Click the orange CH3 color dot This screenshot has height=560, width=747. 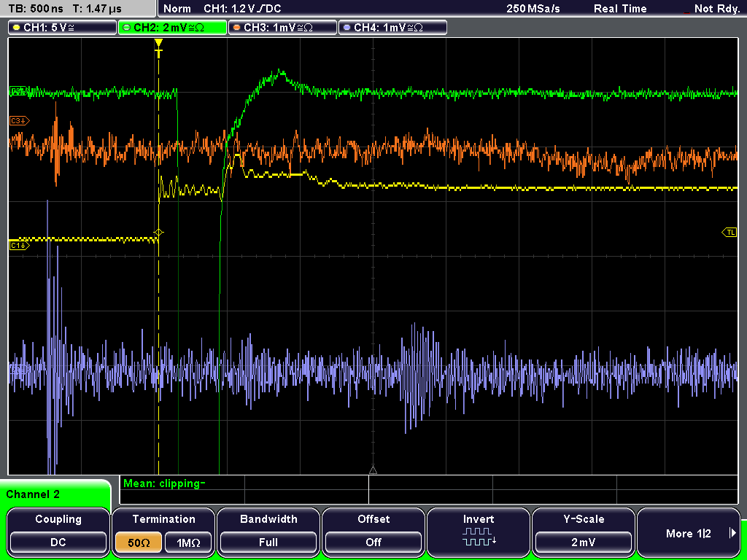[x=237, y=28]
